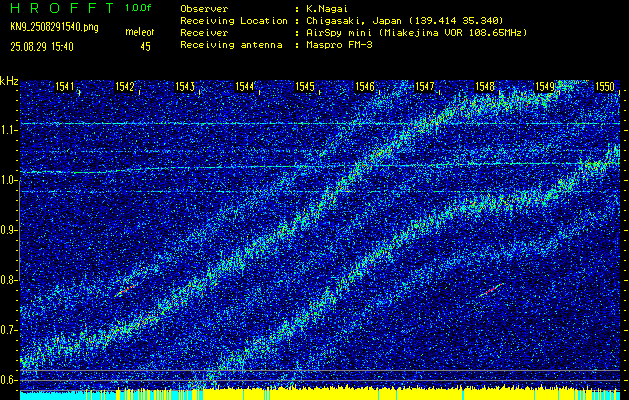Click the 1546 time marker
This screenshot has height=400, width=629.
tap(365, 86)
